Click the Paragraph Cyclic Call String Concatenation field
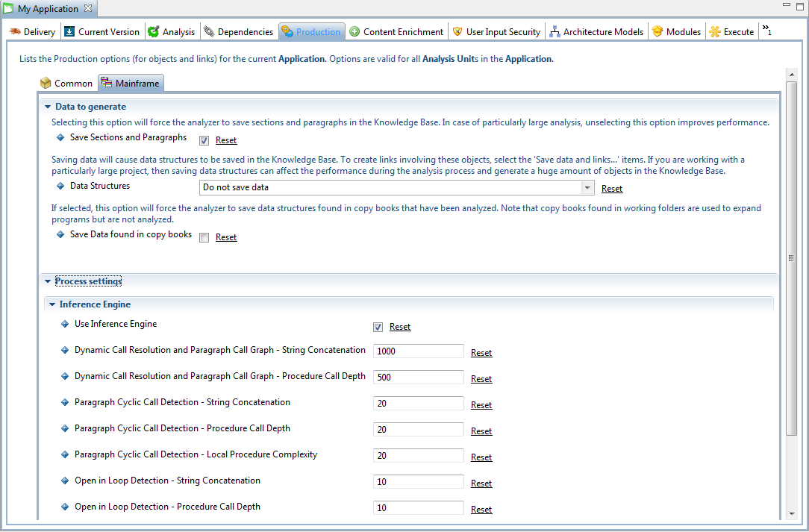809x532 pixels. click(418, 404)
